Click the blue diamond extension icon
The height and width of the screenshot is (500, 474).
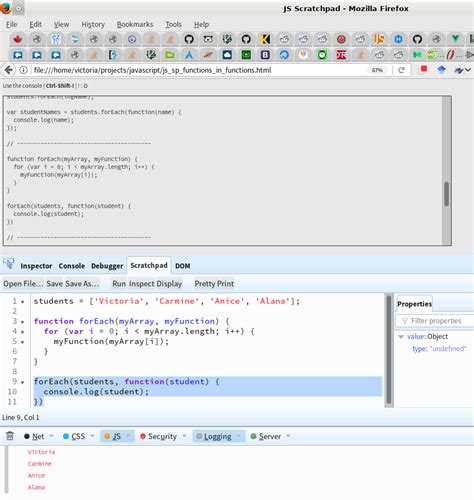pyautogui.click(x=442, y=70)
